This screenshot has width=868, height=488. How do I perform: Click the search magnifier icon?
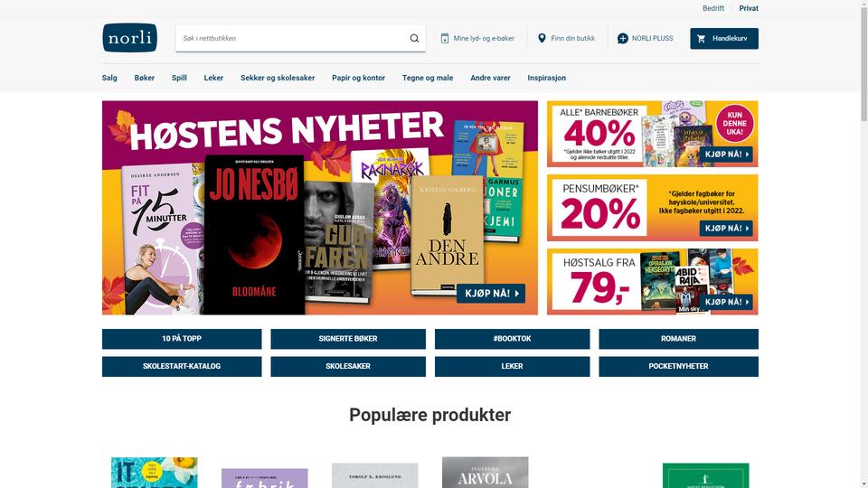pyautogui.click(x=414, y=38)
